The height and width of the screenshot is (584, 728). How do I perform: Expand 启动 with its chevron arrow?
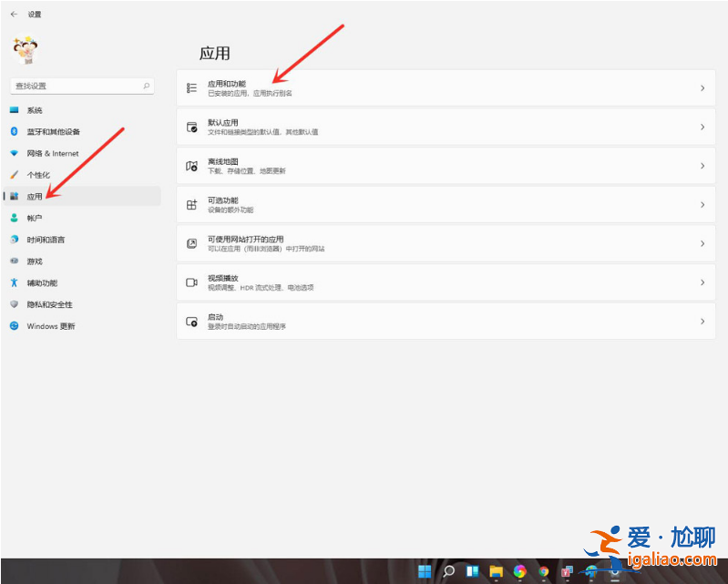[x=702, y=322]
